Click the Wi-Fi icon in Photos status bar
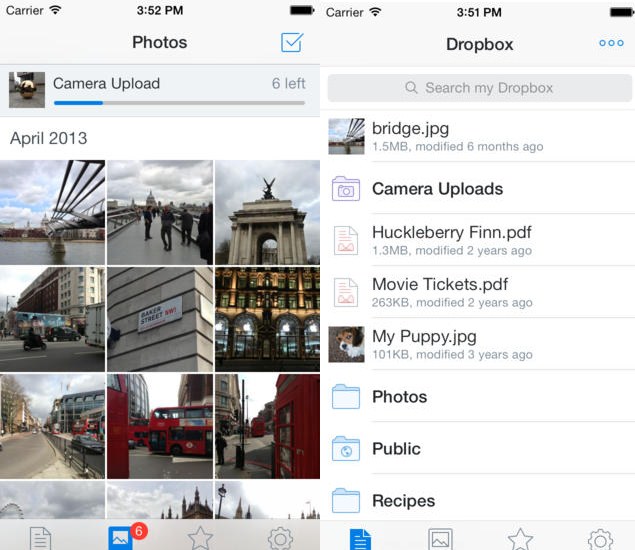Image resolution: width=635 pixels, height=550 pixels. point(55,10)
